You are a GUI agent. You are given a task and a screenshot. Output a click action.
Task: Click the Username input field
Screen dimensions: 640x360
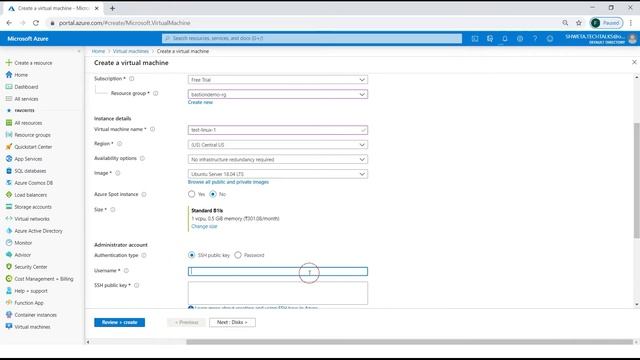pyautogui.click(x=278, y=271)
